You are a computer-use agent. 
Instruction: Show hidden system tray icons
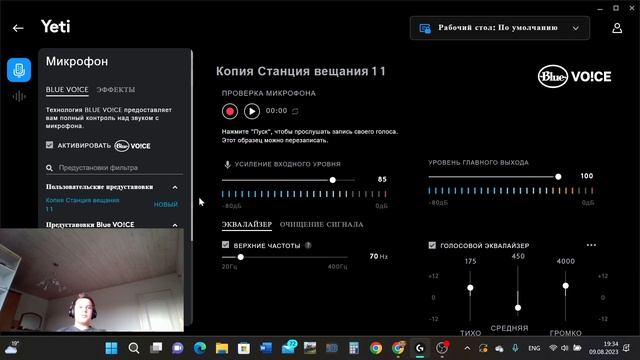[x=467, y=348]
